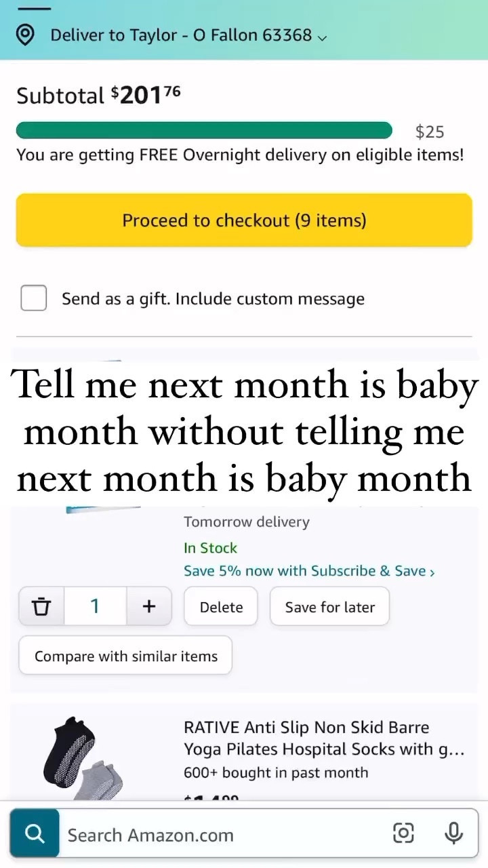
Task: Delete the item from cart
Action: [x=221, y=607]
